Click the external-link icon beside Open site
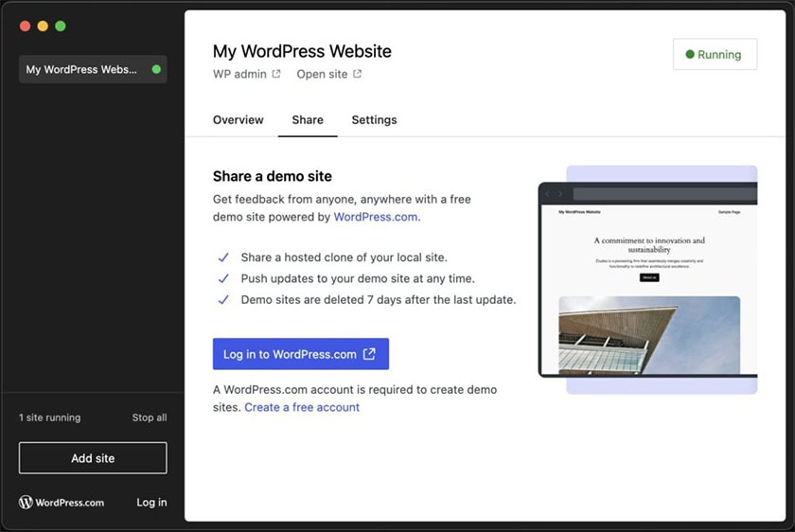Viewport: 795px width, 532px height. point(357,75)
